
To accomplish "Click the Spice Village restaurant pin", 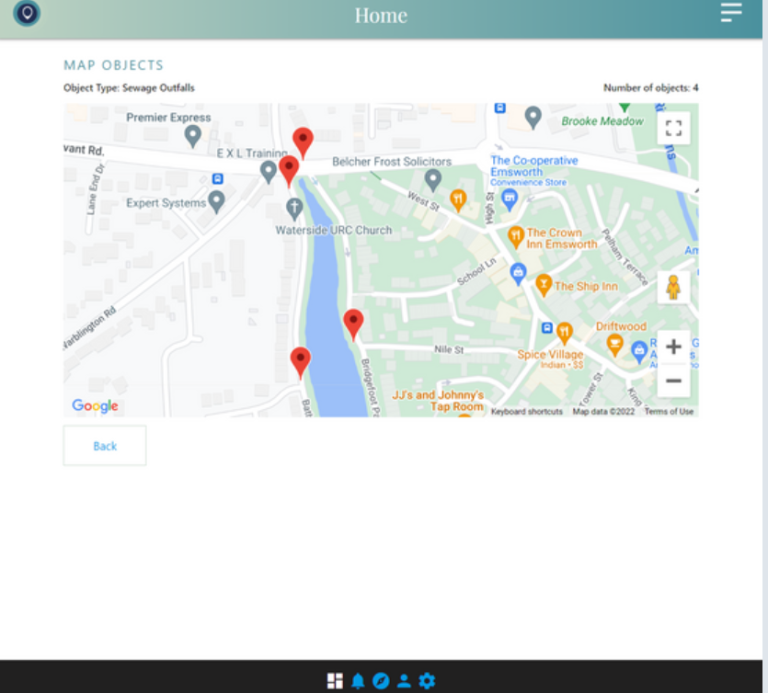I will coord(564,334).
